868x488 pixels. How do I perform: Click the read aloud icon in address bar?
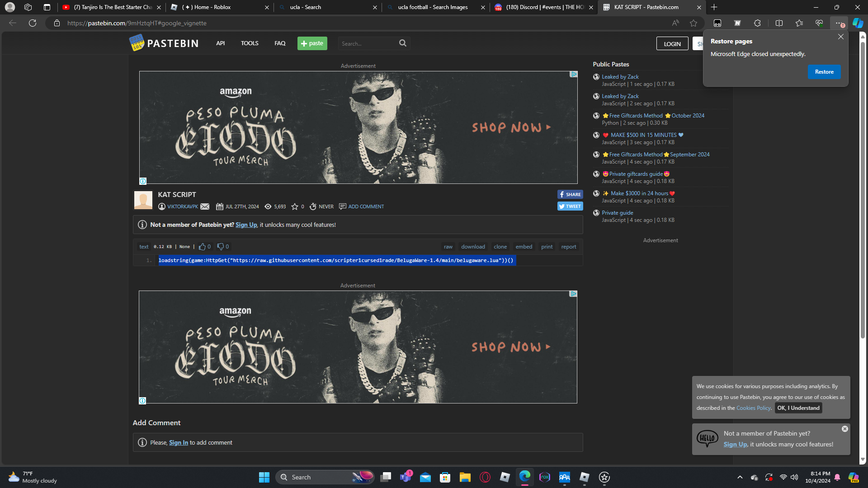[675, 23]
